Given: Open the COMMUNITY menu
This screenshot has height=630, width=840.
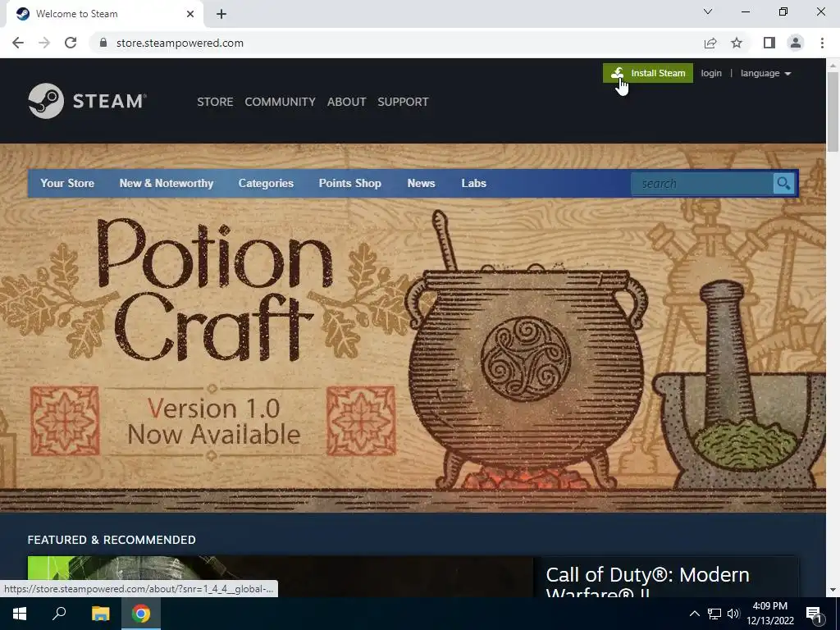Looking at the screenshot, I should point(281,102).
